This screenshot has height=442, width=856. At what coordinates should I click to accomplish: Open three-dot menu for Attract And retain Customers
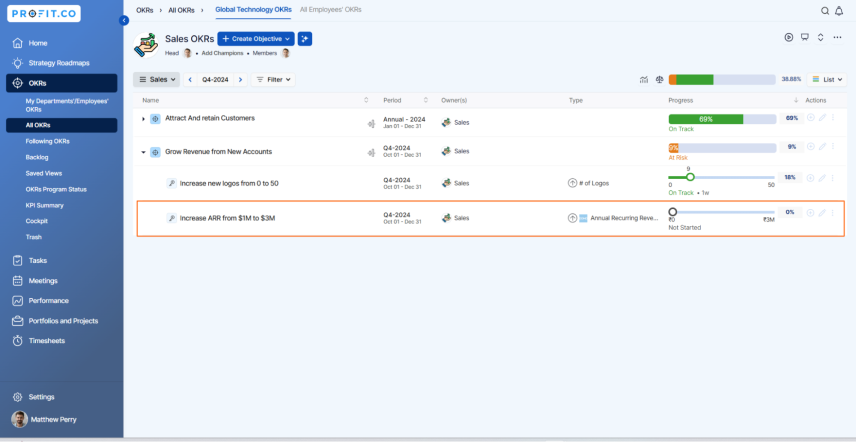[x=833, y=117]
